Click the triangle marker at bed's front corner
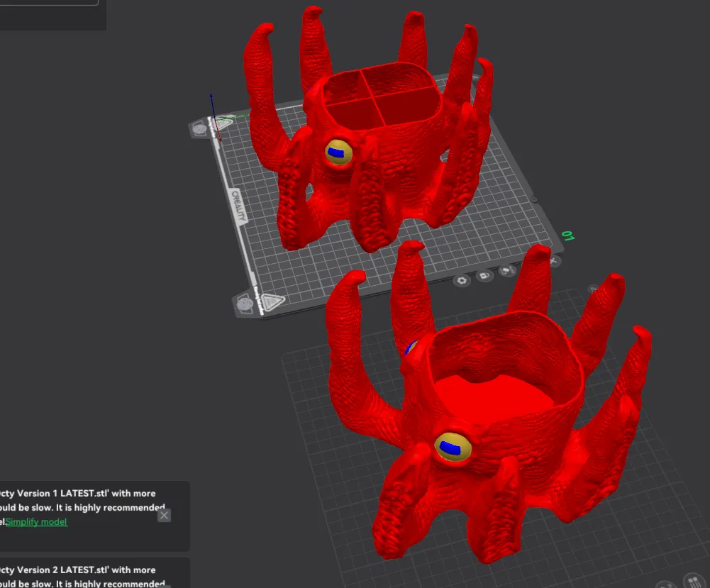This screenshot has width=710, height=588. [x=272, y=301]
